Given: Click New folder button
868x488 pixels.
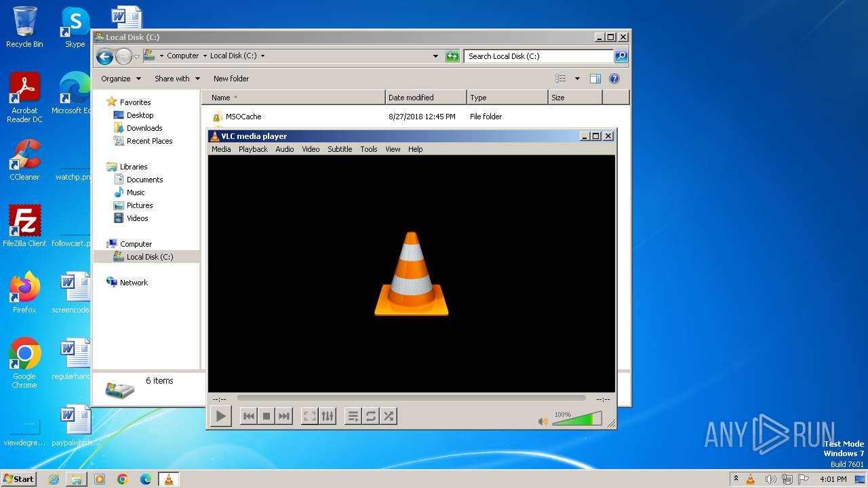Looking at the screenshot, I should pos(231,79).
